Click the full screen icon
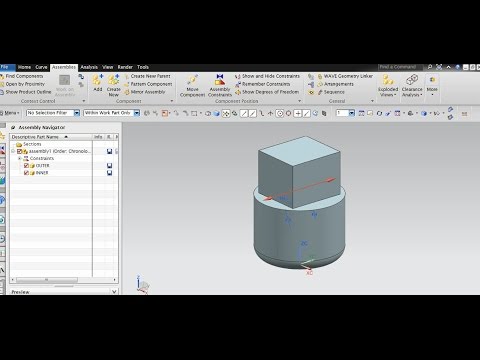Screen dimensions: 480x360 (439, 67)
